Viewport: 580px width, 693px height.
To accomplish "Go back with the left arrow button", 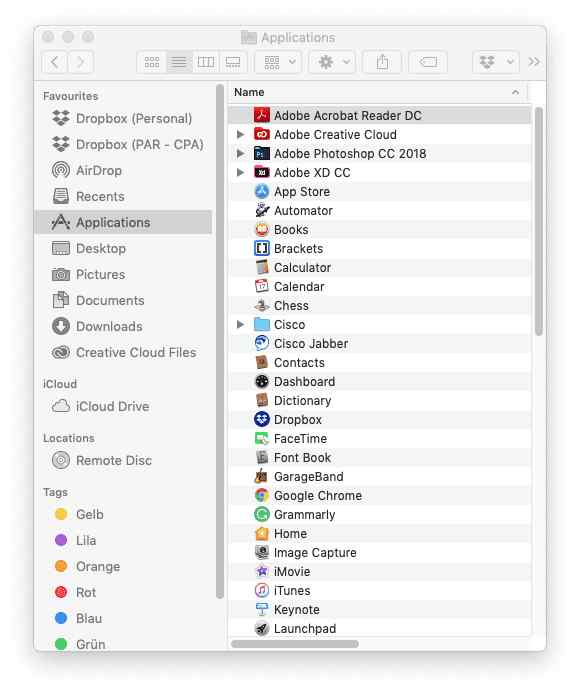I will coord(54,62).
